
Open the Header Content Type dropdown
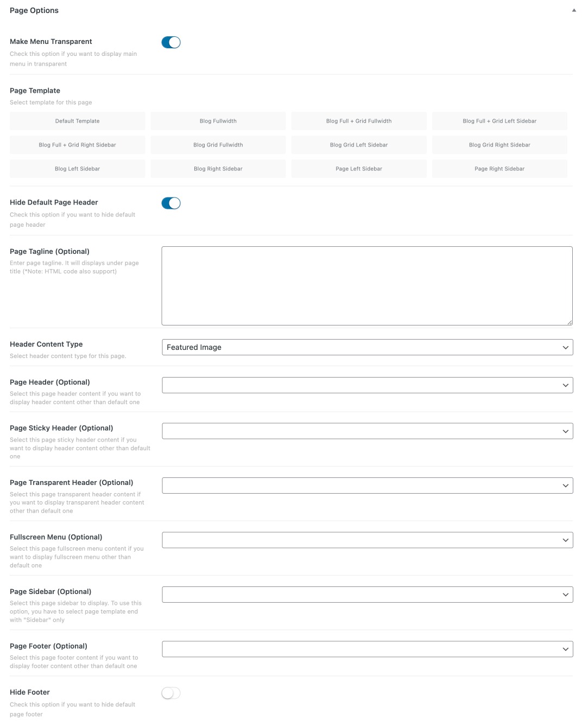point(367,347)
